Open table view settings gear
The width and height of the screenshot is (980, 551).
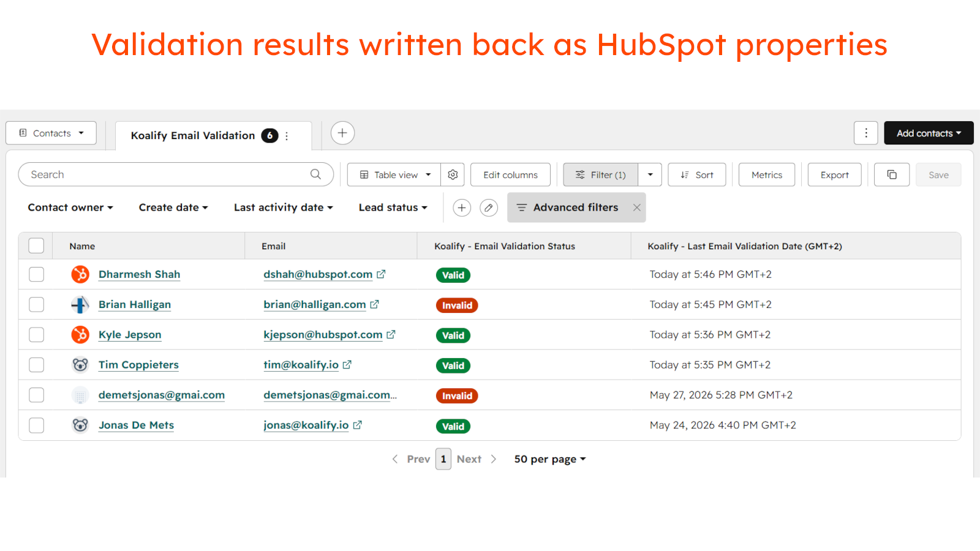pos(453,174)
